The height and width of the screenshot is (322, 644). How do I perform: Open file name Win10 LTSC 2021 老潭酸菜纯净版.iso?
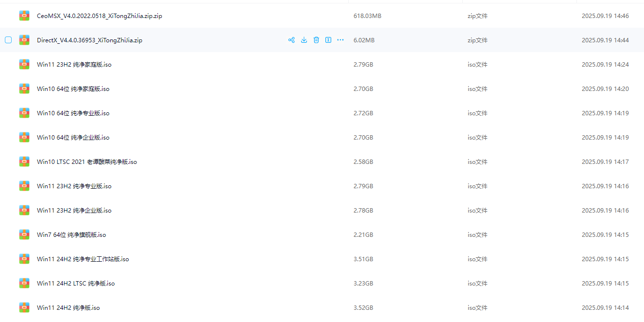[87, 161]
